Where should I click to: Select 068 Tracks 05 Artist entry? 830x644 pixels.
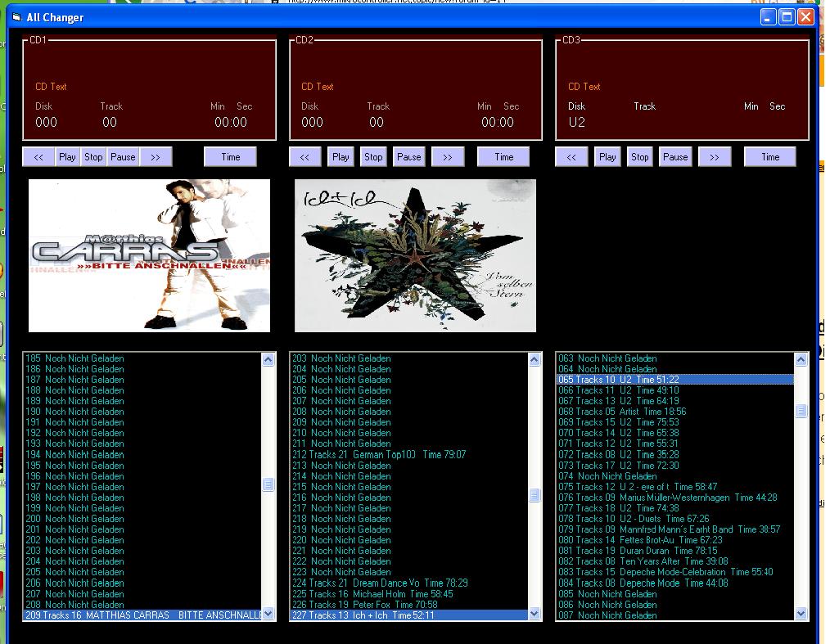pos(675,412)
